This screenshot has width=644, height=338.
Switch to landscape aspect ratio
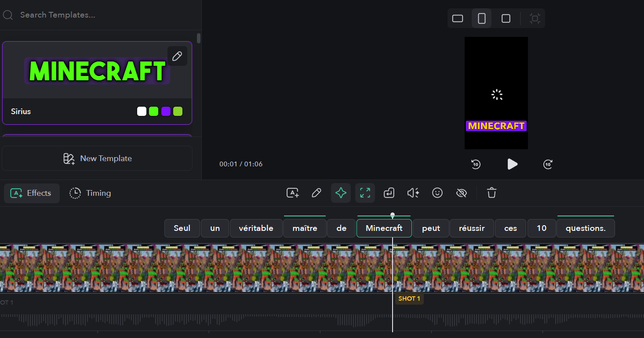[458, 18]
